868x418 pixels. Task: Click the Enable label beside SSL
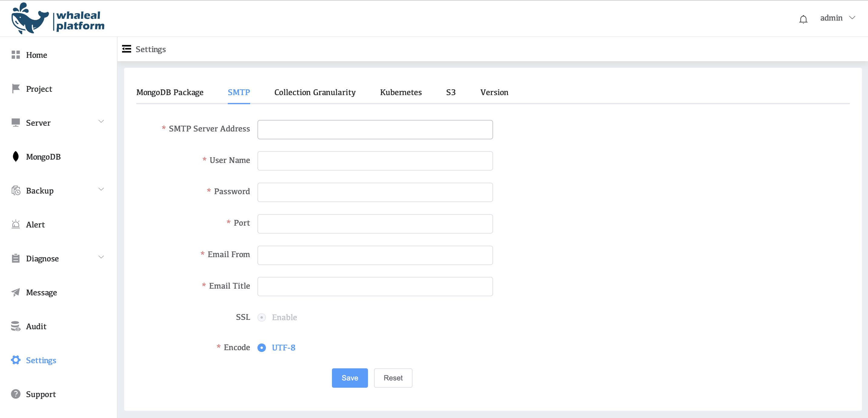pos(284,317)
